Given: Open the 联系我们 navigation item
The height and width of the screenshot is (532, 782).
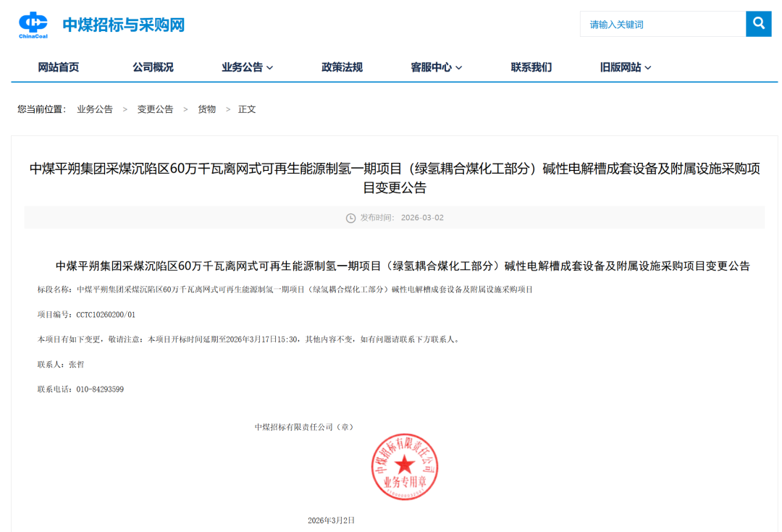Looking at the screenshot, I should 530,67.
